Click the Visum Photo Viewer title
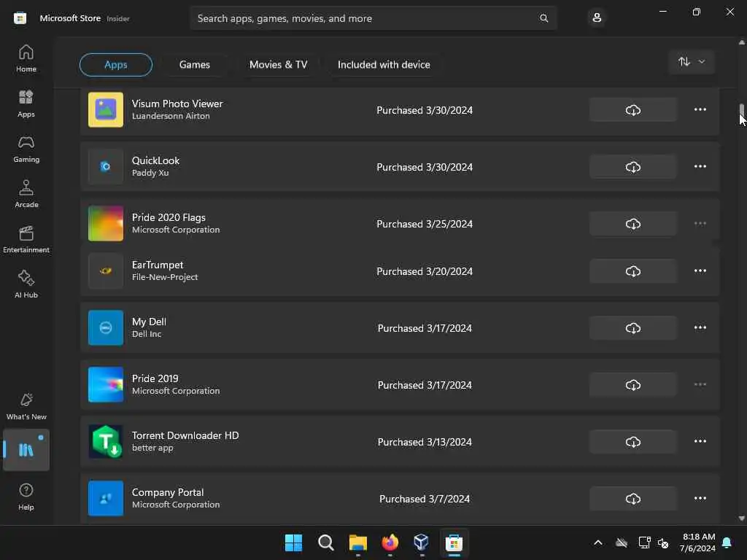This screenshot has width=747, height=560. tap(177, 104)
